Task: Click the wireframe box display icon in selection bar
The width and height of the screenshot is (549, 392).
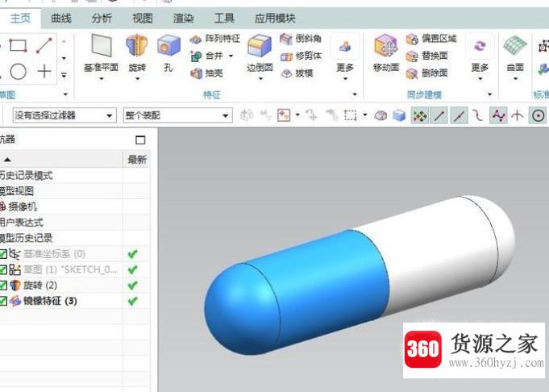Action: 381,115
